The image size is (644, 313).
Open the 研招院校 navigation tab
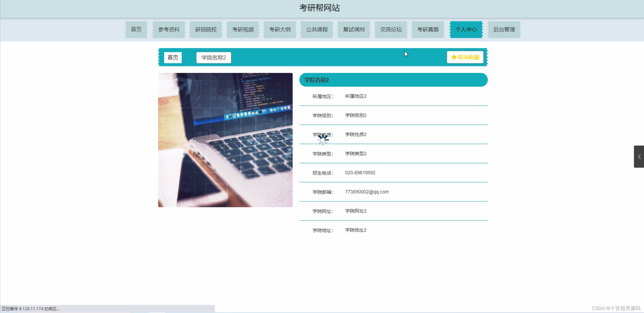[205, 29]
